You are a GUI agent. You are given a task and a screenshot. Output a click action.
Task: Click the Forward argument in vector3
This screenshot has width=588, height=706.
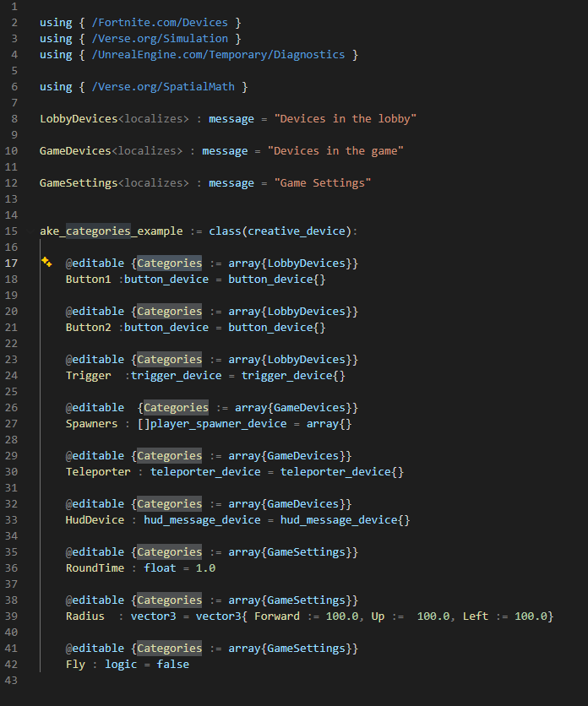(277, 616)
